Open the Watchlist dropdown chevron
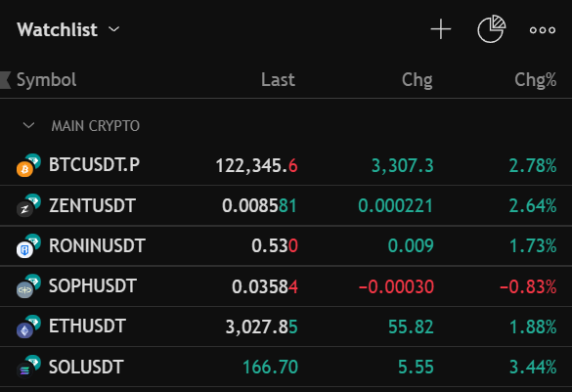This screenshot has width=572, height=392. pyautogui.click(x=114, y=29)
